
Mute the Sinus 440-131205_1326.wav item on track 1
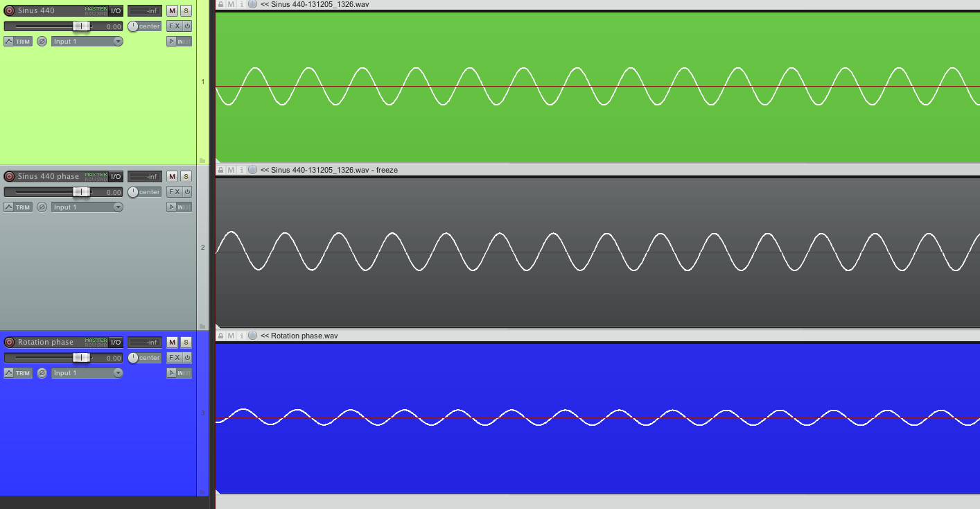231,4
